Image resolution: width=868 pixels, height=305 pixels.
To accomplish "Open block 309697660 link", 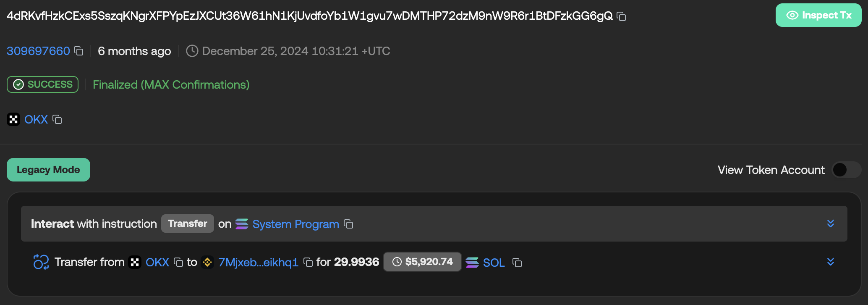I will [38, 51].
